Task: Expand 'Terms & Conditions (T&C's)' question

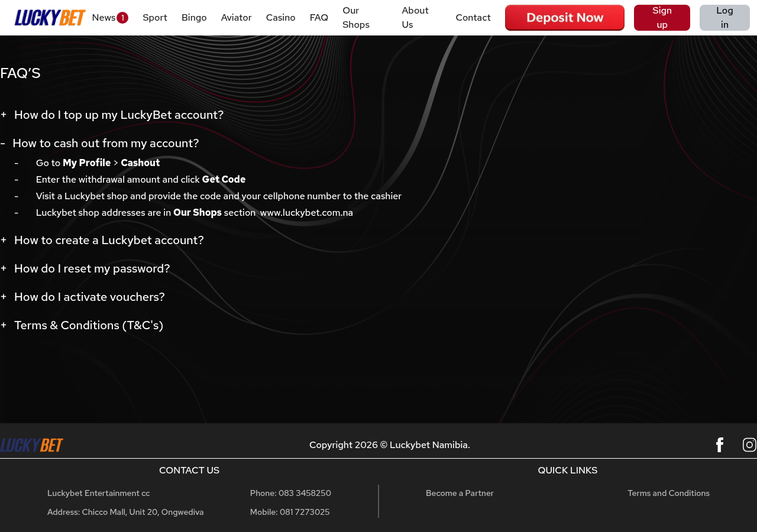Action: 82,325
